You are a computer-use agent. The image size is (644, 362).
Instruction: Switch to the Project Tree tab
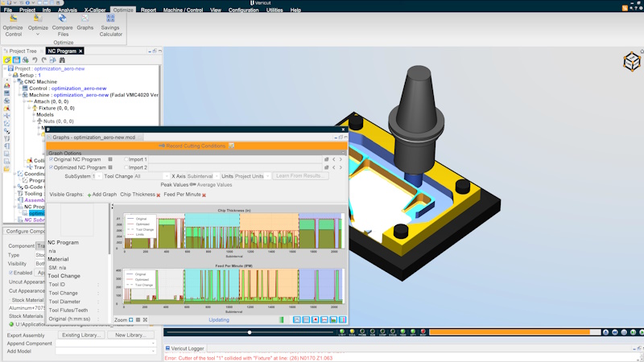23,51
